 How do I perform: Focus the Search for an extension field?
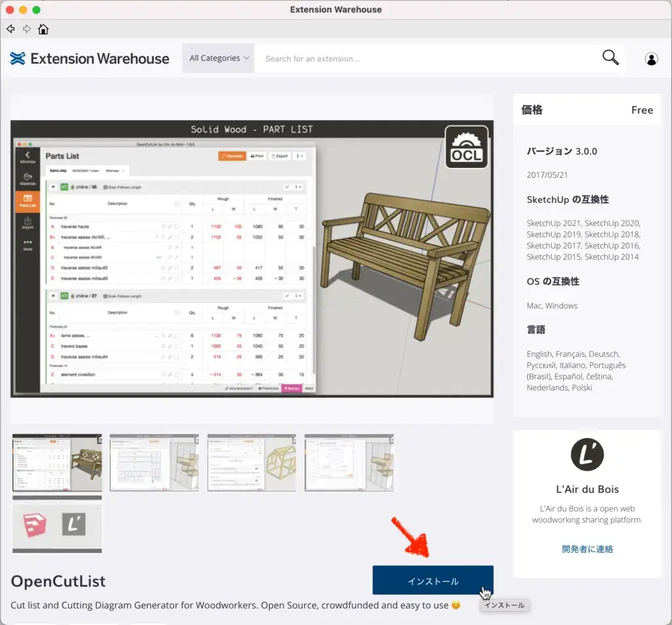click(x=428, y=58)
